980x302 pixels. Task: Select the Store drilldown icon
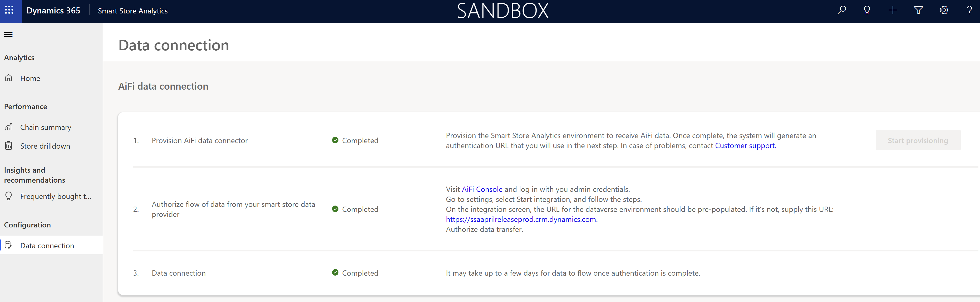(x=9, y=146)
